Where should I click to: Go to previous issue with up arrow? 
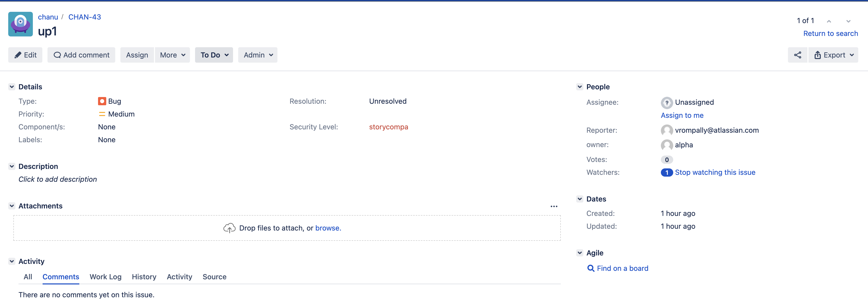[x=828, y=21]
